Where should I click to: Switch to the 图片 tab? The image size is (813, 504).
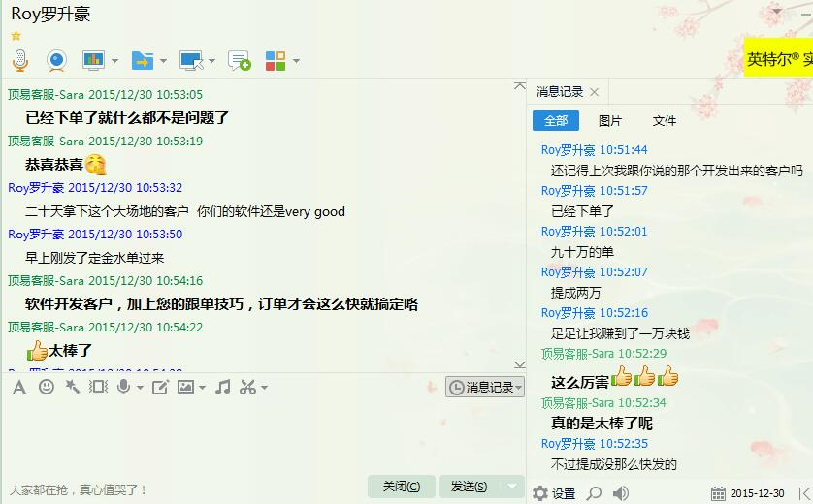(x=610, y=121)
